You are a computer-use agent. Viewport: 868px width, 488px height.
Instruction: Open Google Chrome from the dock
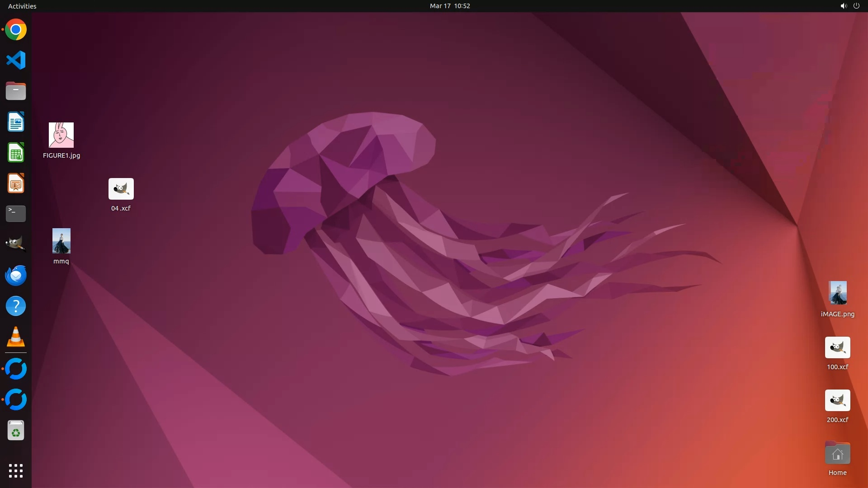click(16, 30)
